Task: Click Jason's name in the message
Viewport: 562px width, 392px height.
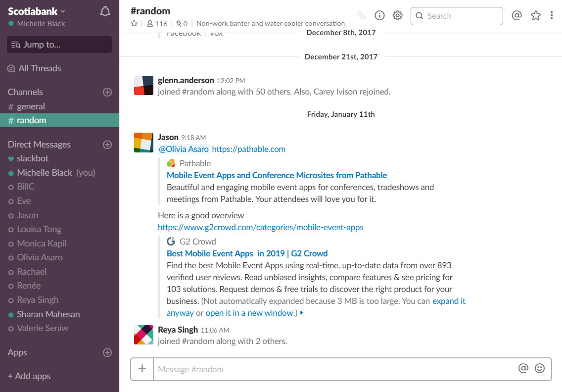Action: 168,138
